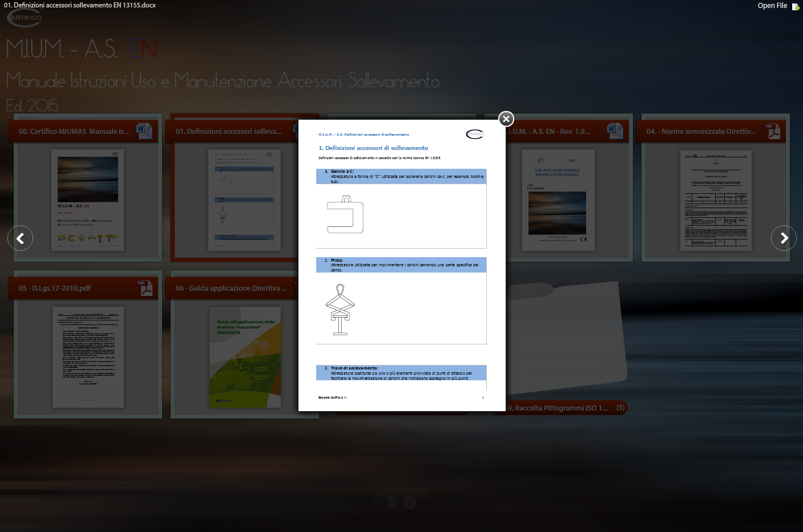Click the PDF icon on 04. Norme armonizzate tile

(x=773, y=131)
